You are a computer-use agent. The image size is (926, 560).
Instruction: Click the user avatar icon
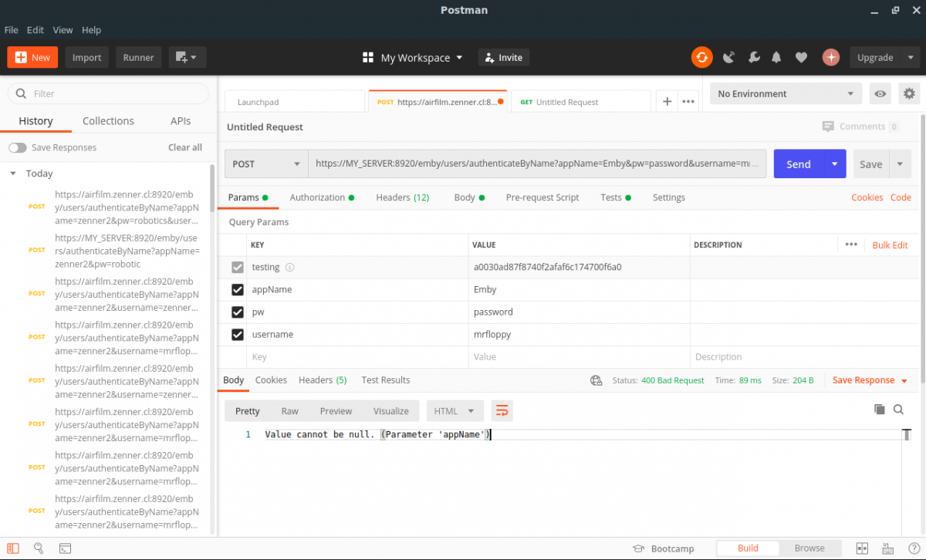tap(831, 57)
